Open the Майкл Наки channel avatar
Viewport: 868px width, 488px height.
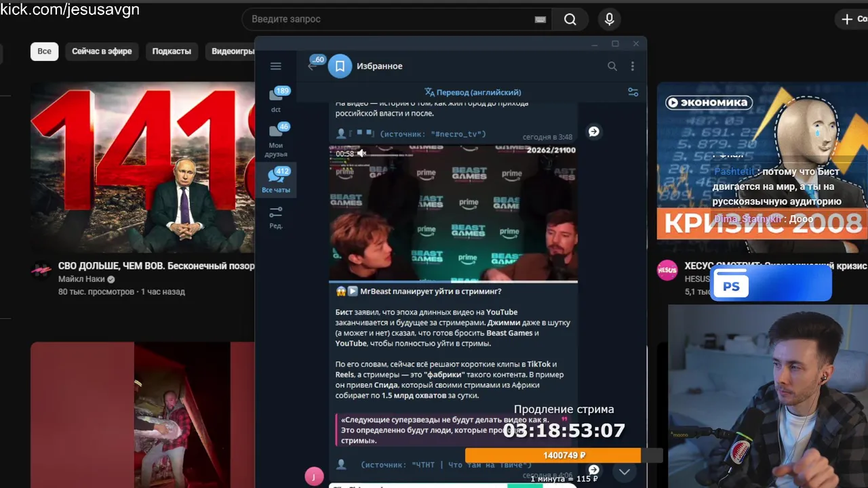(41, 270)
